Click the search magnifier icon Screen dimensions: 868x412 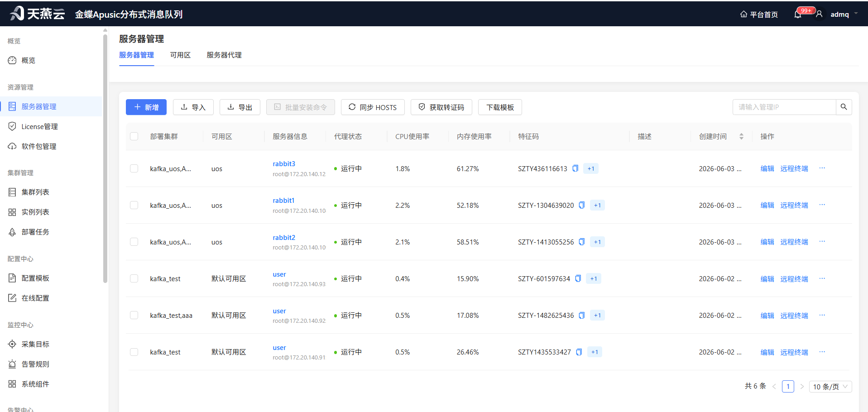pyautogui.click(x=844, y=107)
